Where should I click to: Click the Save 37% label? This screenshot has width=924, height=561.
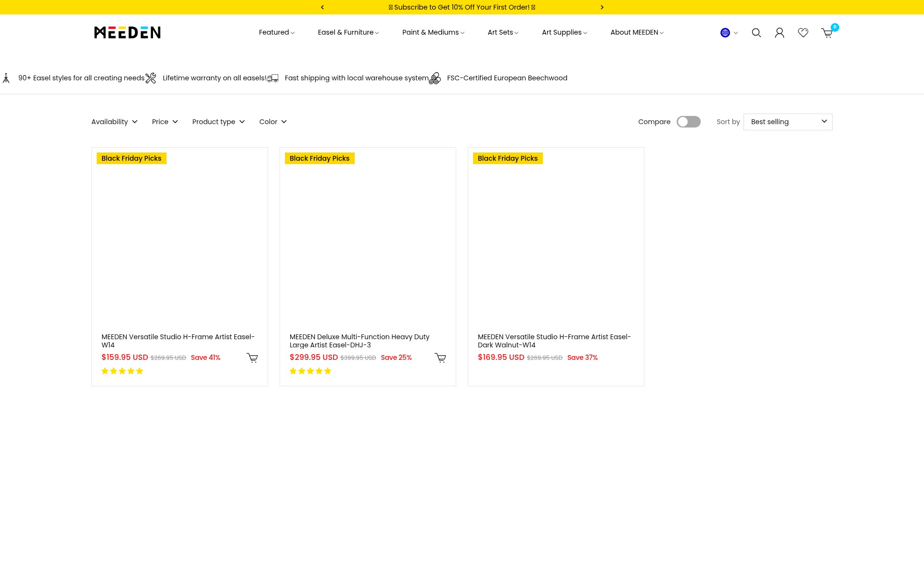pyautogui.click(x=582, y=357)
